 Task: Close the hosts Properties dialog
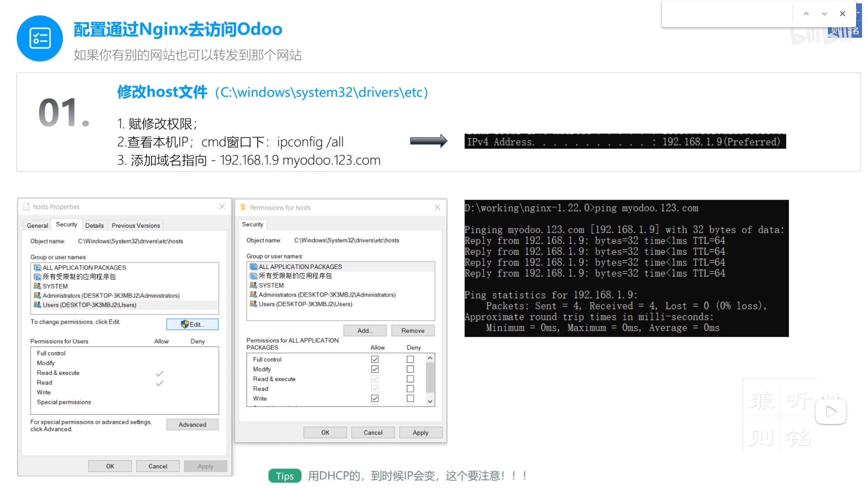(x=222, y=206)
